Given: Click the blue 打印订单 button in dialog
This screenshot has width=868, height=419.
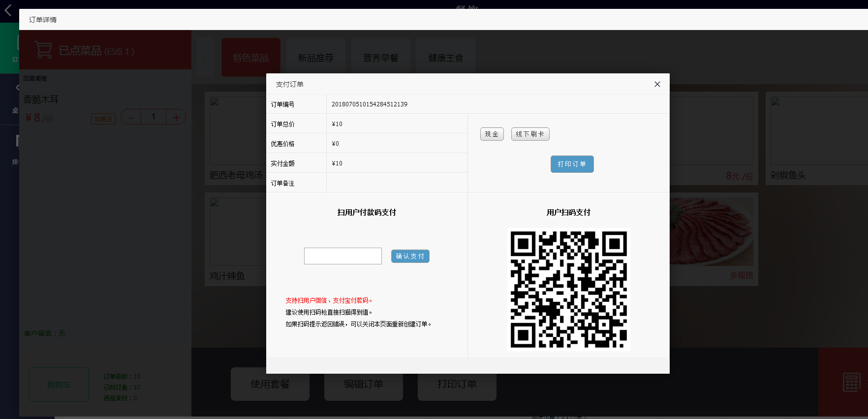Looking at the screenshot, I should pyautogui.click(x=572, y=164).
